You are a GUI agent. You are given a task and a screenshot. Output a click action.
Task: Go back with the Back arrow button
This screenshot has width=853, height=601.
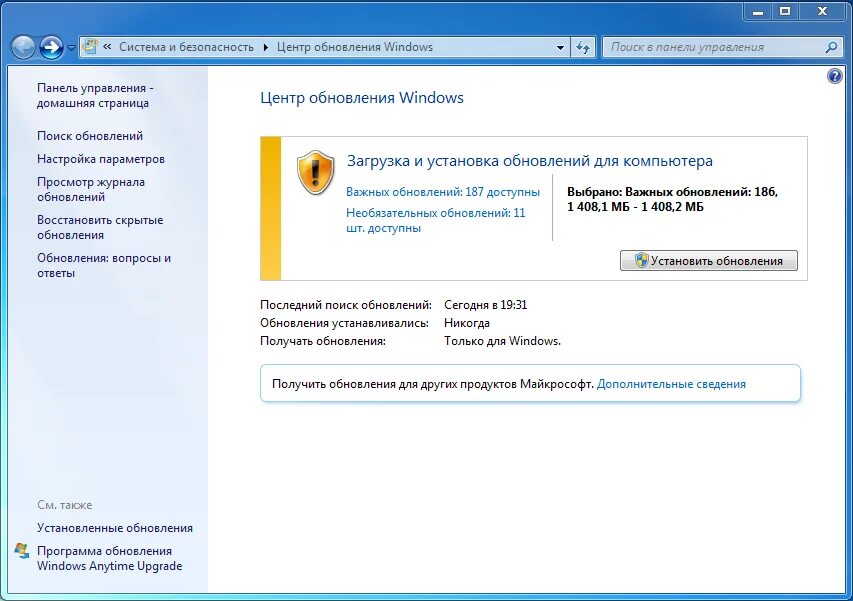tap(23, 47)
